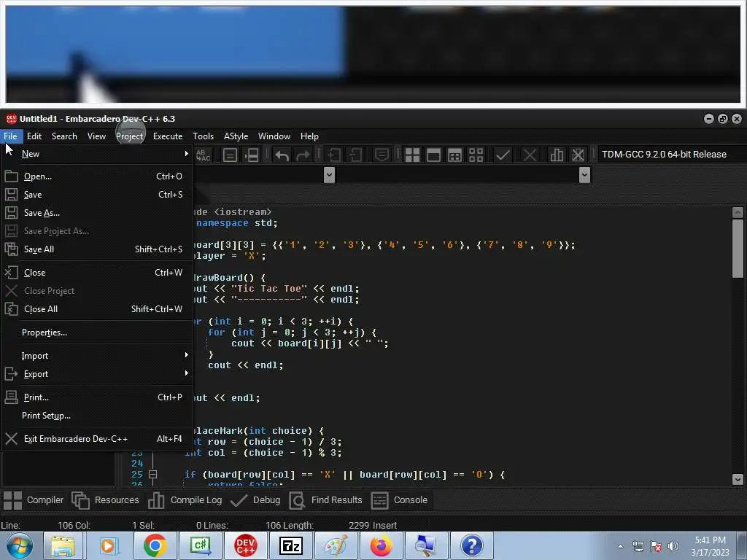Viewport: 747px width, 560px height.
Task: Click the four-outlined-squares toolbar icon
Action: point(476,155)
